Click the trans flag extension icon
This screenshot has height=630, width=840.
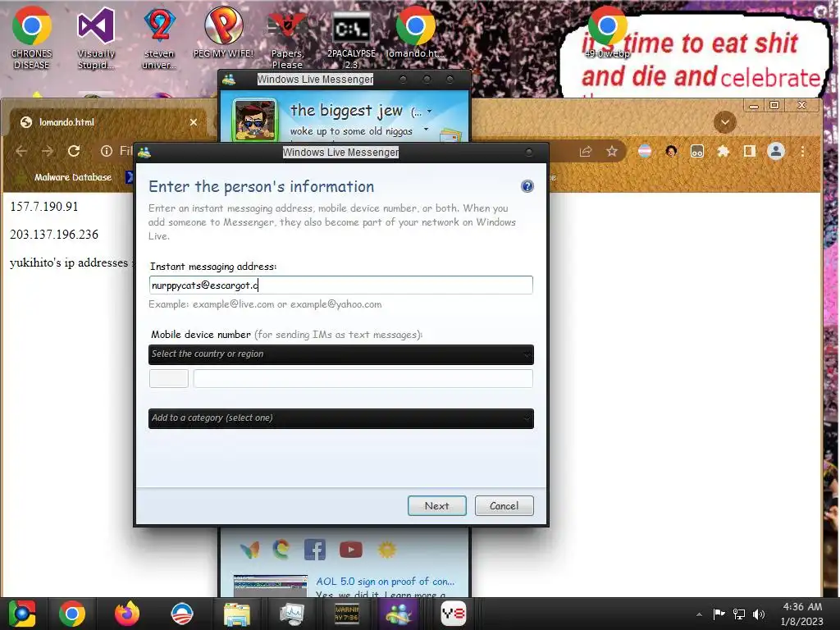coord(645,152)
